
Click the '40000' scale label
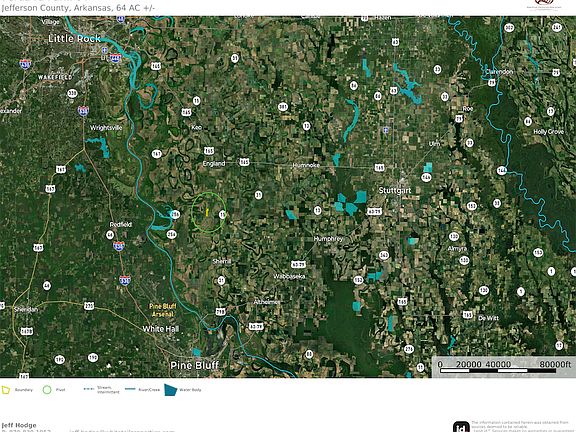[498, 364]
